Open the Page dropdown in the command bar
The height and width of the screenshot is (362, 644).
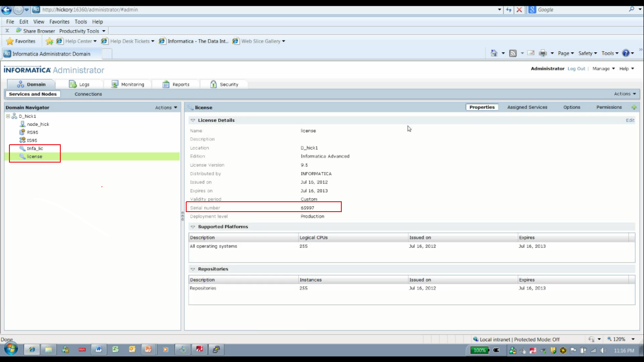tap(566, 53)
